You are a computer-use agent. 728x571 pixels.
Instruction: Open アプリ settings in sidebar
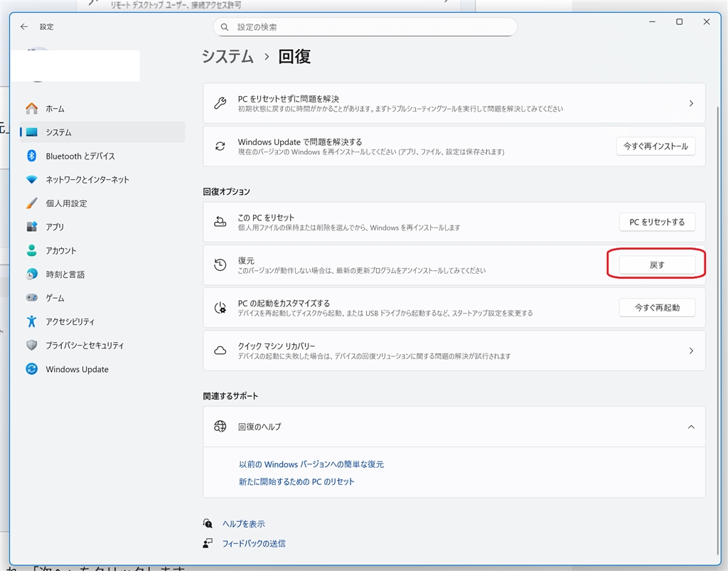coord(102,227)
